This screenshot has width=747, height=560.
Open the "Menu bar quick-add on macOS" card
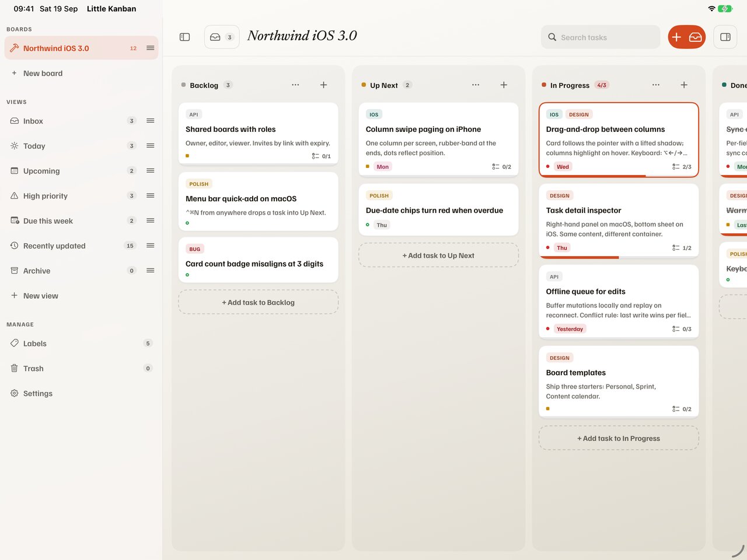coord(259,201)
